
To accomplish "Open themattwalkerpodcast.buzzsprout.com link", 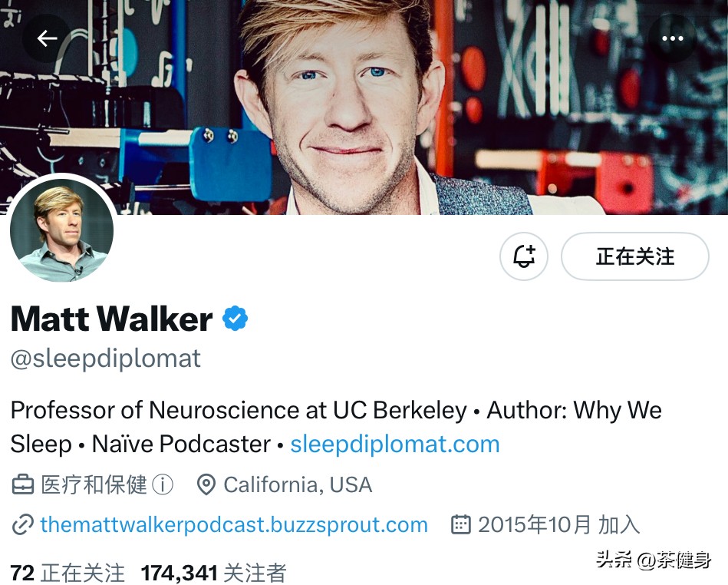I will coord(234,524).
